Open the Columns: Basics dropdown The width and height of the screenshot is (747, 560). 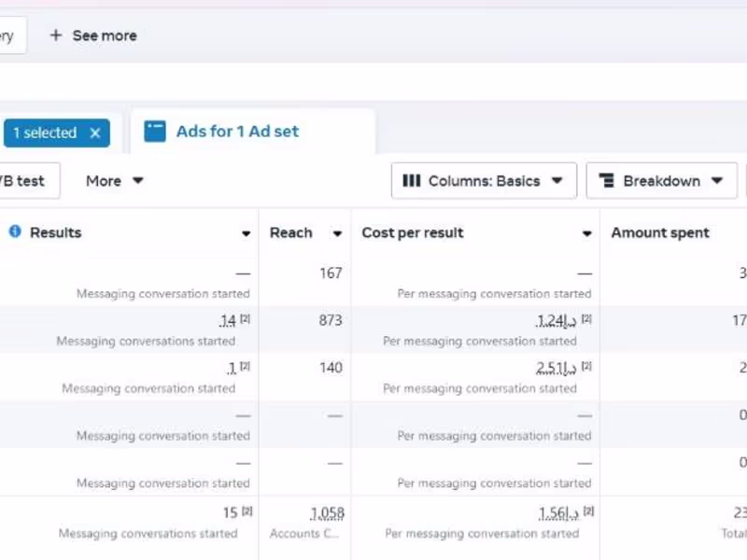click(483, 180)
